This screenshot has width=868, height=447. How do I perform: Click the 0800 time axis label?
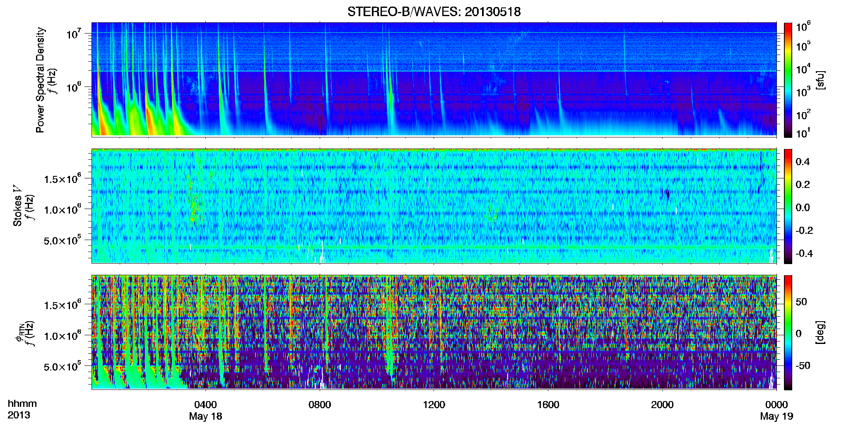click(320, 404)
